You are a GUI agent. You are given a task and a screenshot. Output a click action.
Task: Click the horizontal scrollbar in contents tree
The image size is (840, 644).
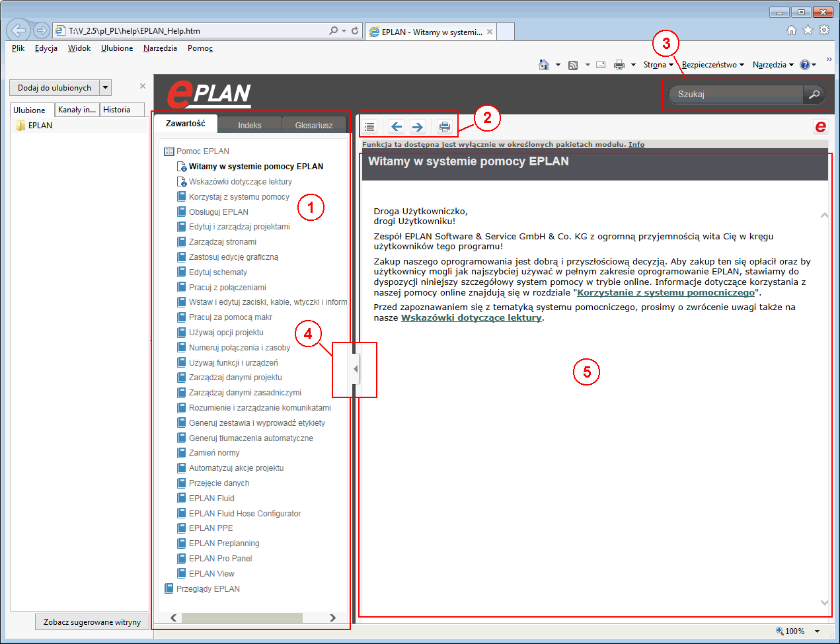pos(242,618)
